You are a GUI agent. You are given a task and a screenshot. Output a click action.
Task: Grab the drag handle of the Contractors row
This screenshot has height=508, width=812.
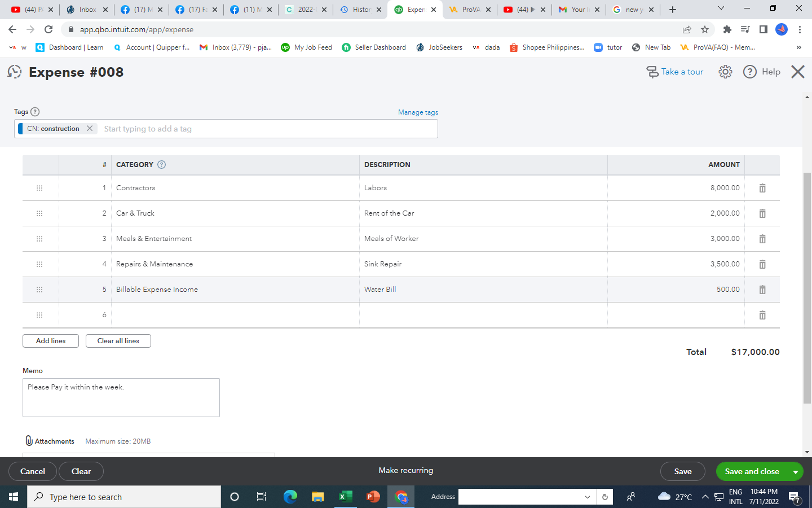coord(39,188)
